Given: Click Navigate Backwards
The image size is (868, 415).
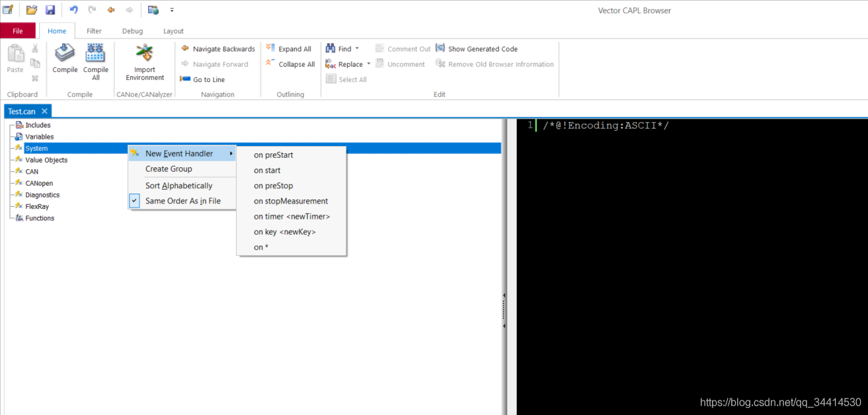Looking at the screenshot, I should (x=217, y=49).
